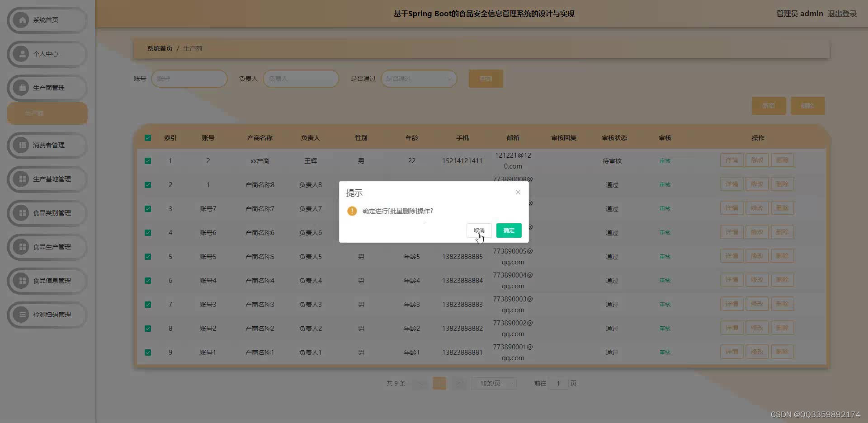
Task: Confirm batch delete with 确定
Action: 509,230
